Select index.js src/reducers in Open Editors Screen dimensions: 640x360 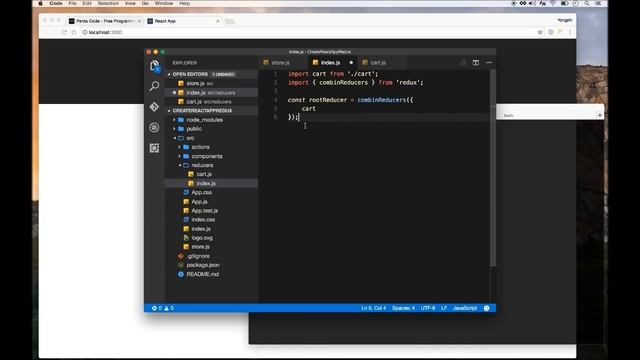pos(211,93)
